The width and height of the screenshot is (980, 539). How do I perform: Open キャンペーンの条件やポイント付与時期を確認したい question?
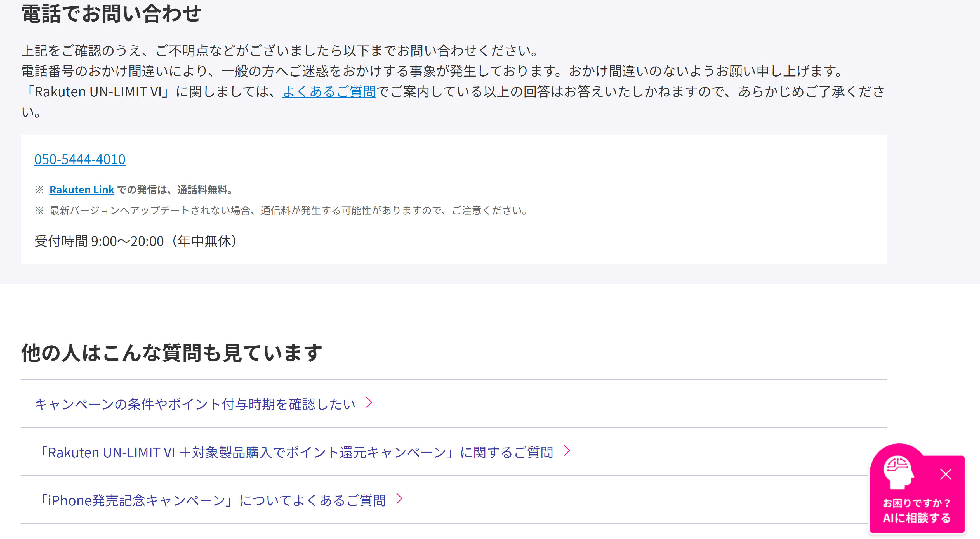195,404
